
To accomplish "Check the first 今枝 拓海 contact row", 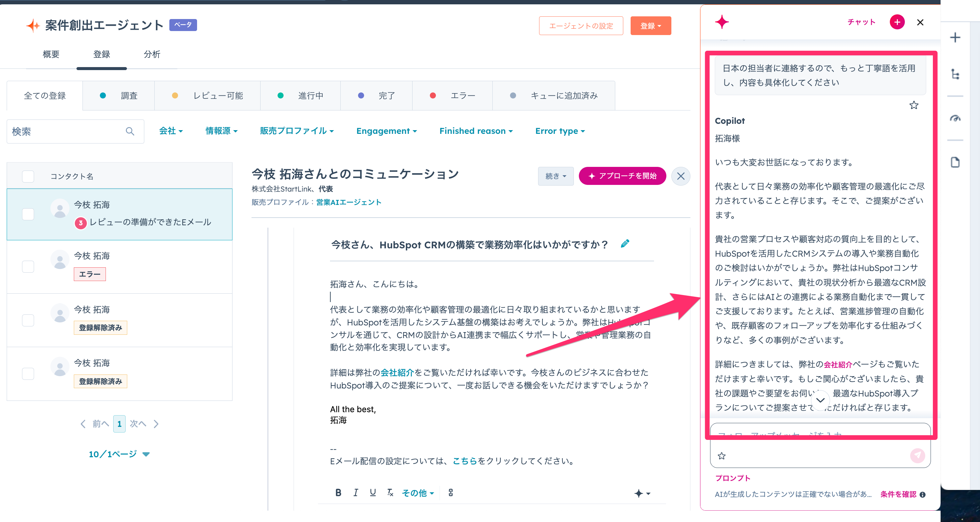I will click(x=28, y=214).
